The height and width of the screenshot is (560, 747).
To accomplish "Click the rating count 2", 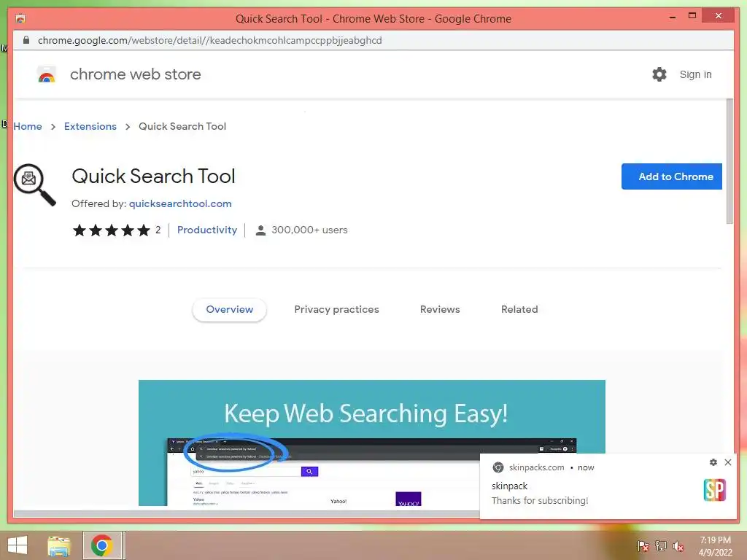I will pos(158,230).
